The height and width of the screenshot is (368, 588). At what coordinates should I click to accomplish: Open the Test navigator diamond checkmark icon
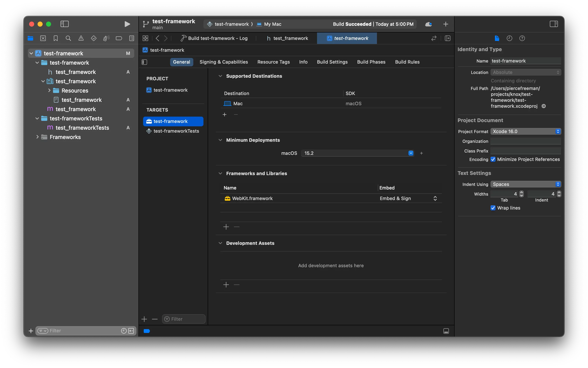[x=94, y=38]
